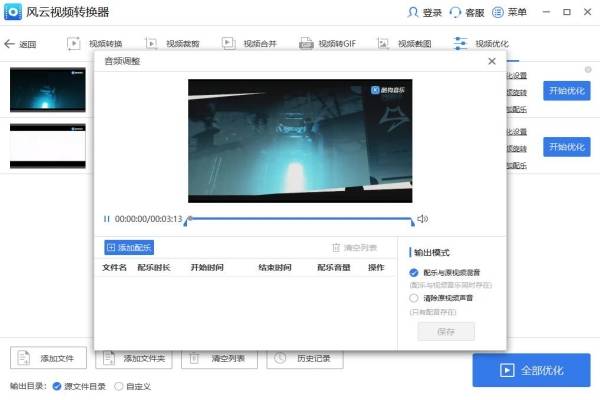Click 开始优化 for the second video
The image size is (600, 400).
[x=567, y=147]
